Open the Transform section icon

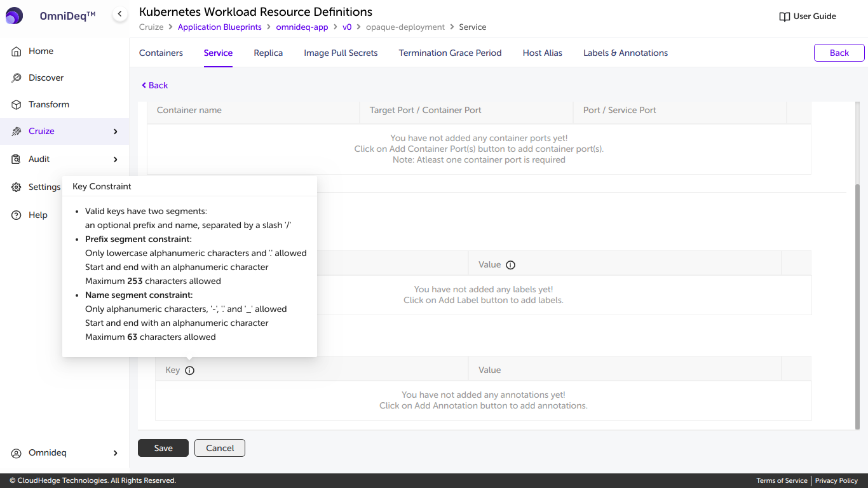pyautogui.click(x=17, y=104)
